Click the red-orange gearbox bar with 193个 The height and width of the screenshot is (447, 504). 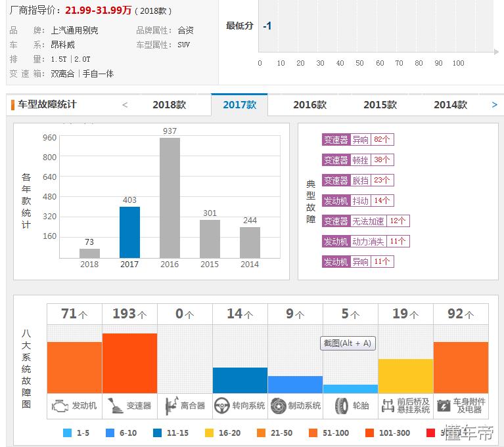point(130,363)
